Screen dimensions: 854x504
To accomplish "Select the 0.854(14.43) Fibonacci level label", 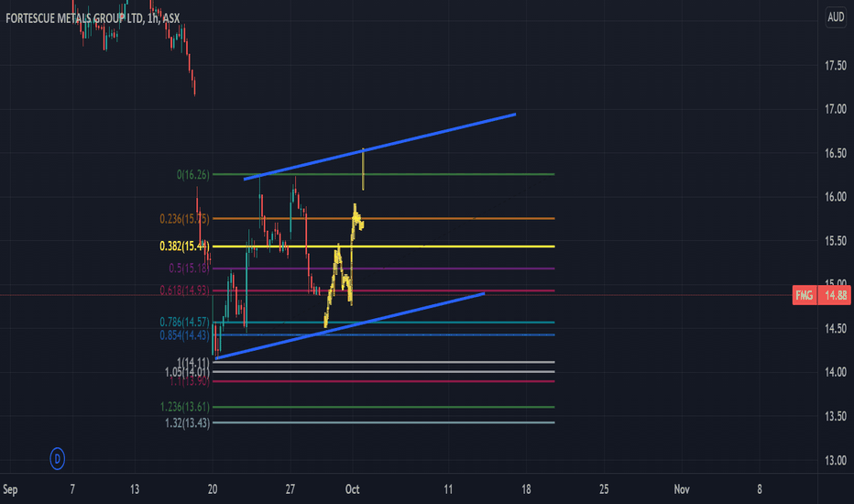I will tap(184, 335).
